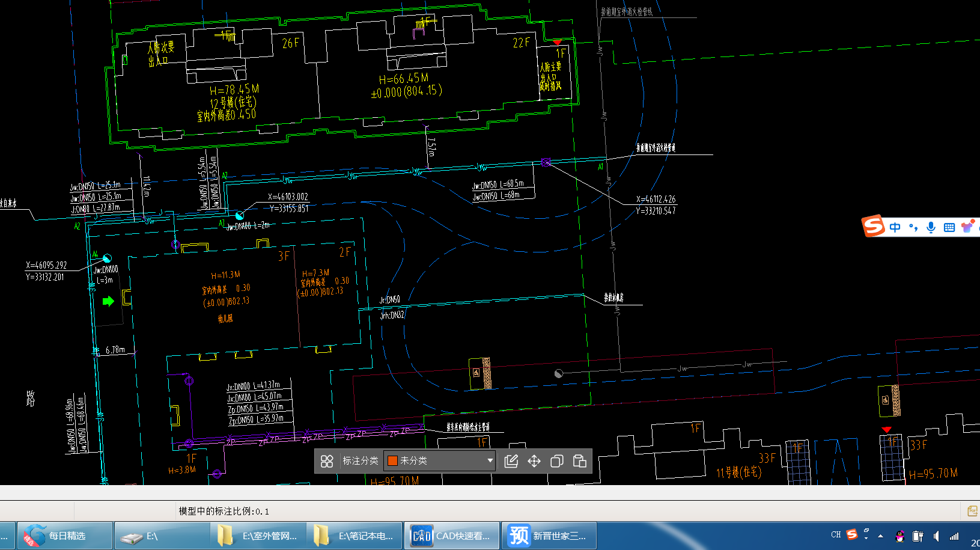Click the X=46103.002 coordinate label
The width and height of the screenshot is (980, 550).
[288, 197]
